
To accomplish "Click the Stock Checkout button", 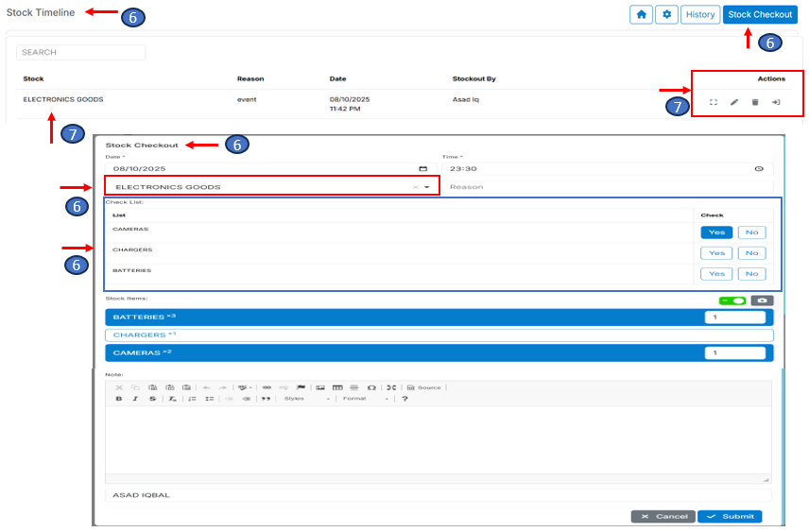I will click(760, 15).
